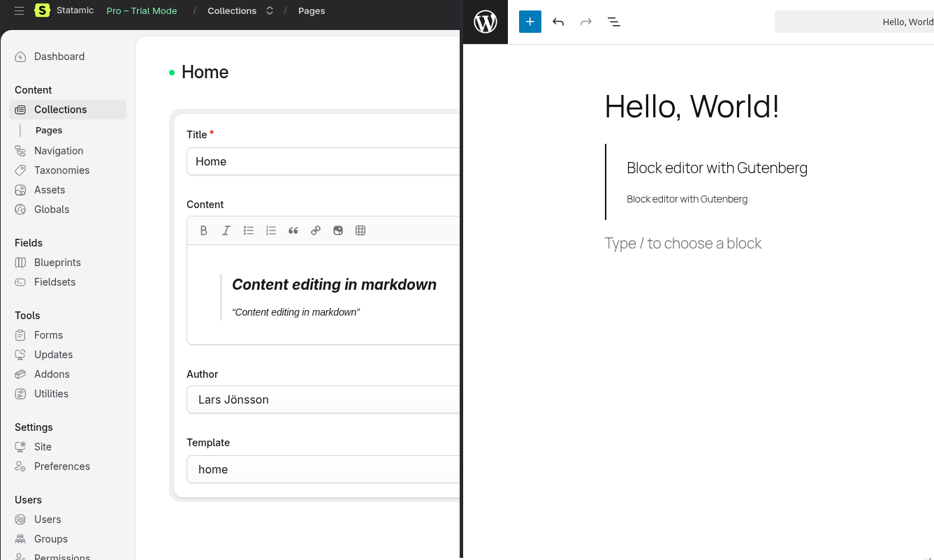Open the Blueprints section in the sidebar

click(x=57, y=262)
